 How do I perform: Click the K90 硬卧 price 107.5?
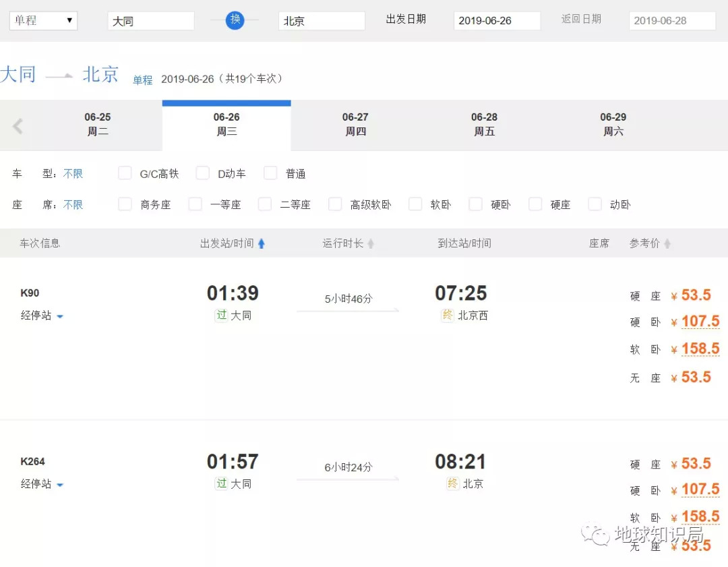point(700,321)
